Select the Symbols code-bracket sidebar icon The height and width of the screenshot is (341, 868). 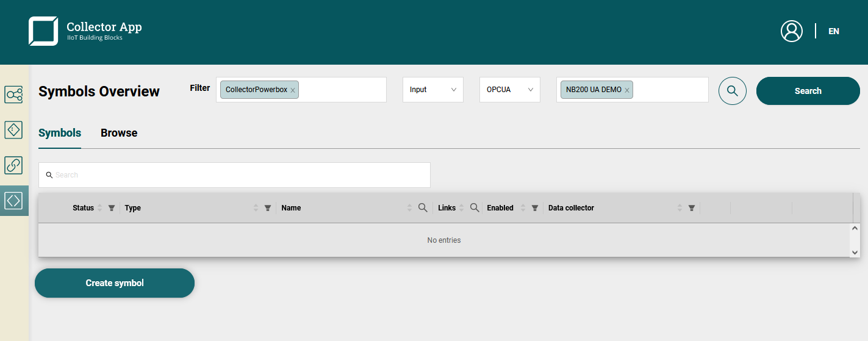(x=13, y=200)
